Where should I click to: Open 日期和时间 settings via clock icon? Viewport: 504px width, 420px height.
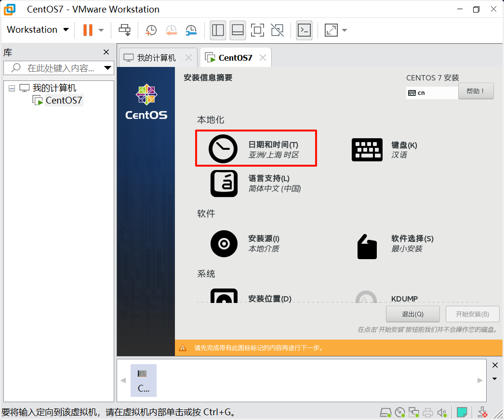click(x=223, y=149)
